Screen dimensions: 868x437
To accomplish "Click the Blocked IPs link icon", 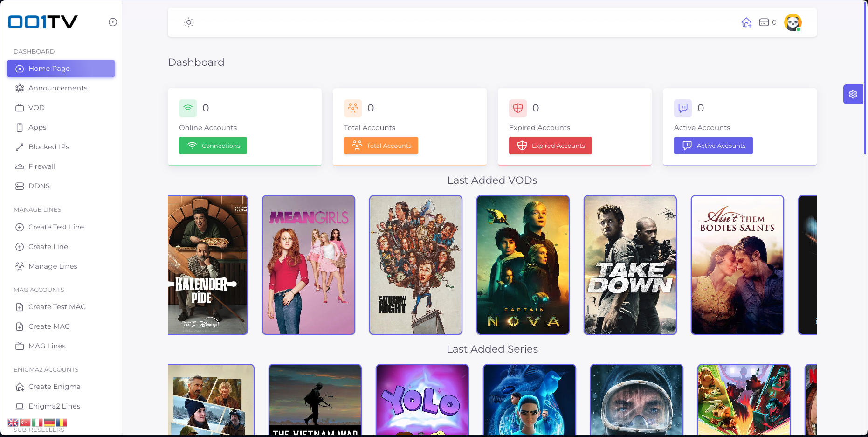I will tap(20, 147).
